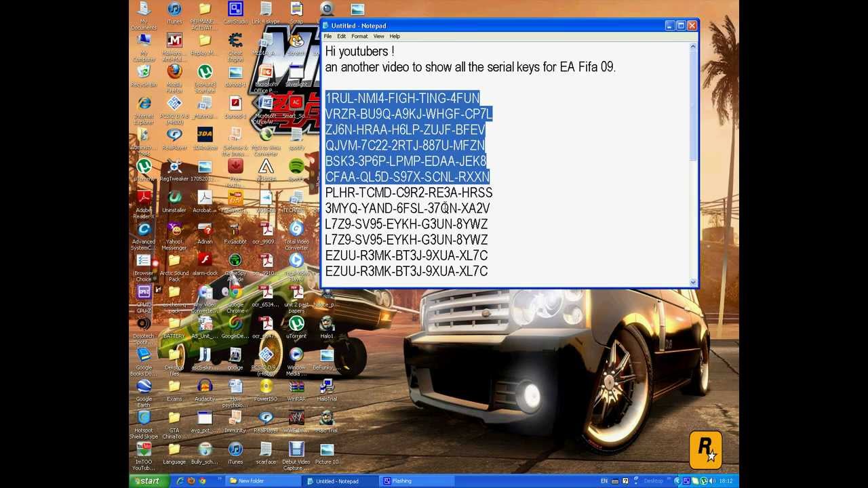Click the key 3MYQ-YAND-6FSL-37QN-XA2V
This screenshot has width=868, height=488.
[408, 209]
